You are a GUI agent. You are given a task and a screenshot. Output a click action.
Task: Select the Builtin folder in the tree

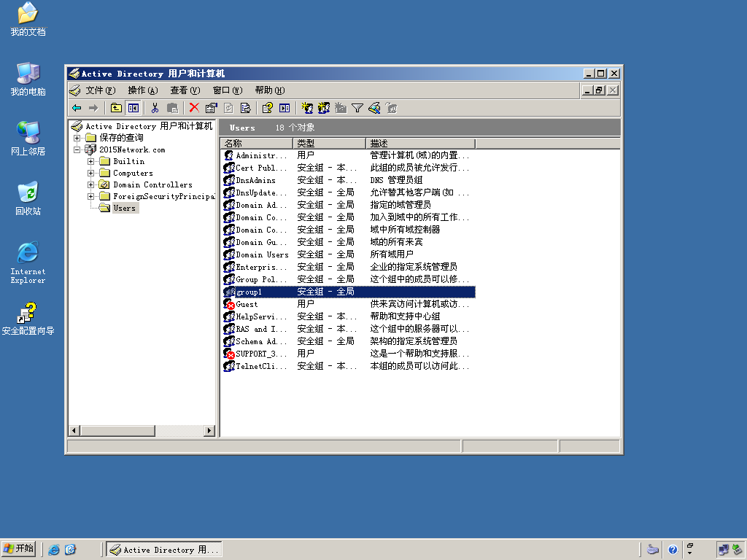123,161
